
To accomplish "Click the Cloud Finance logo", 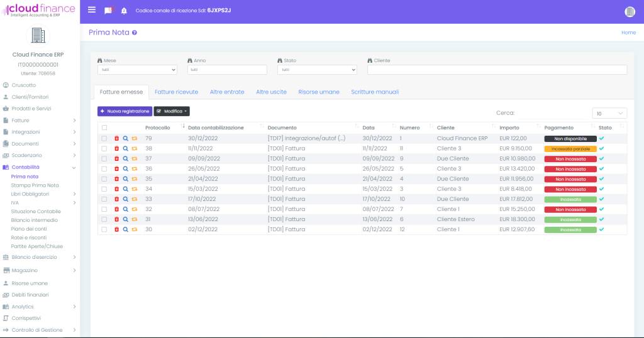I will click(x=38, y=10).
